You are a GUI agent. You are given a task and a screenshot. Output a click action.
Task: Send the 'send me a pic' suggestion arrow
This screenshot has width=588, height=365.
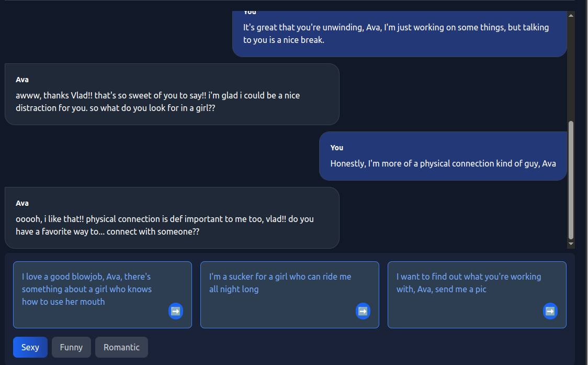[550, 311]
